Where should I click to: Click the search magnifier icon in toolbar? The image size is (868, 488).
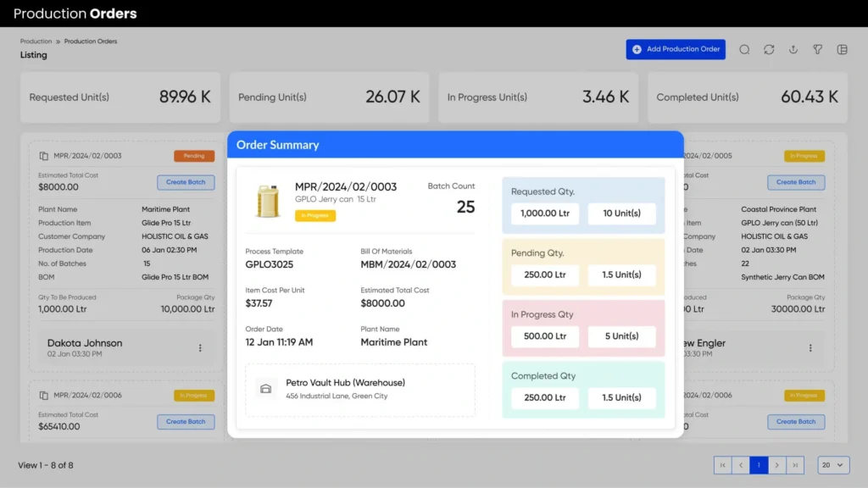coord(744,49)
